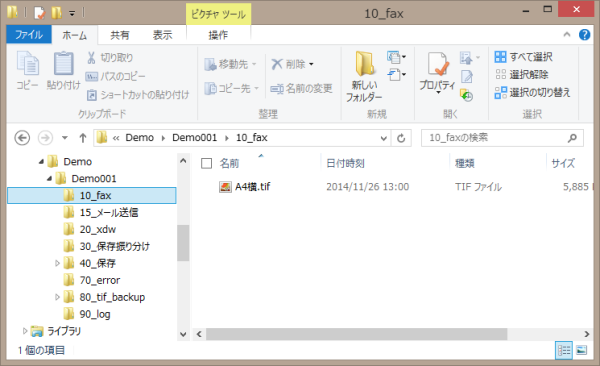The height and width of the screenshot is (366, 600).
Task: Invert selection with 選択の切り替え
Action: (x=532, y=92)
